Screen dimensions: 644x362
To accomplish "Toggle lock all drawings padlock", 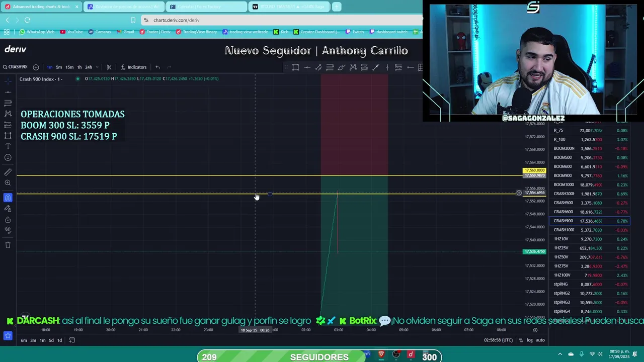I will 8,220.
